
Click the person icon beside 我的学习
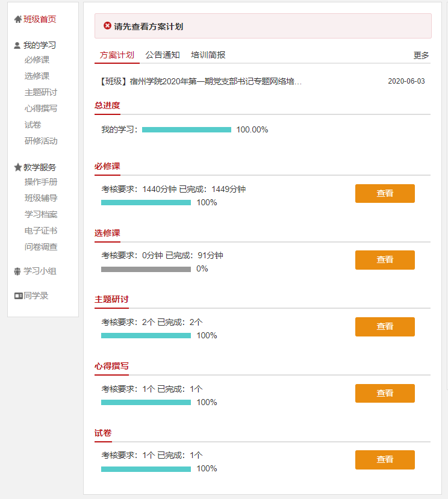pyautogui.click(x=17, y=45)
